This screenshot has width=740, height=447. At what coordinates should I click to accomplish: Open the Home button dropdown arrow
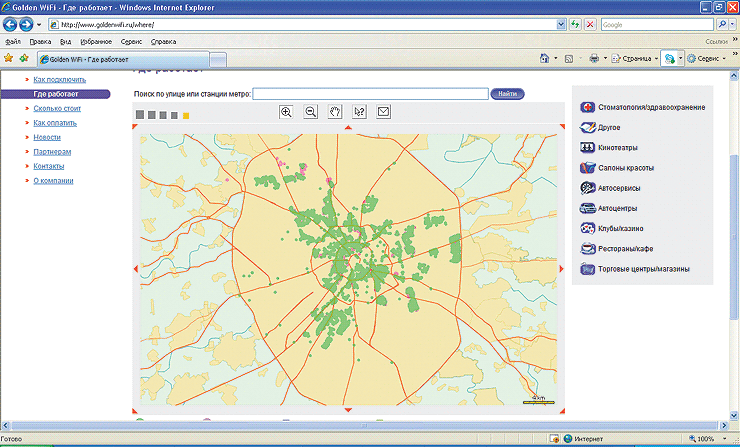click(555, 59)
